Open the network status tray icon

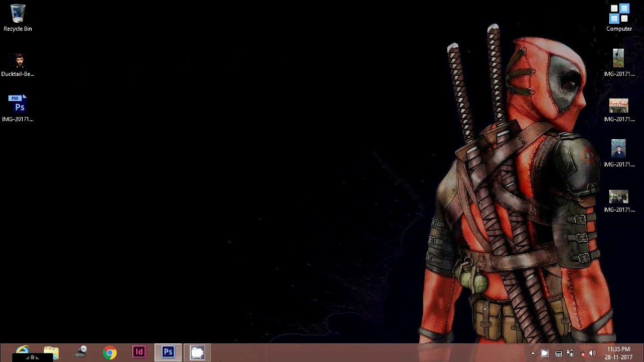point(581,353)
